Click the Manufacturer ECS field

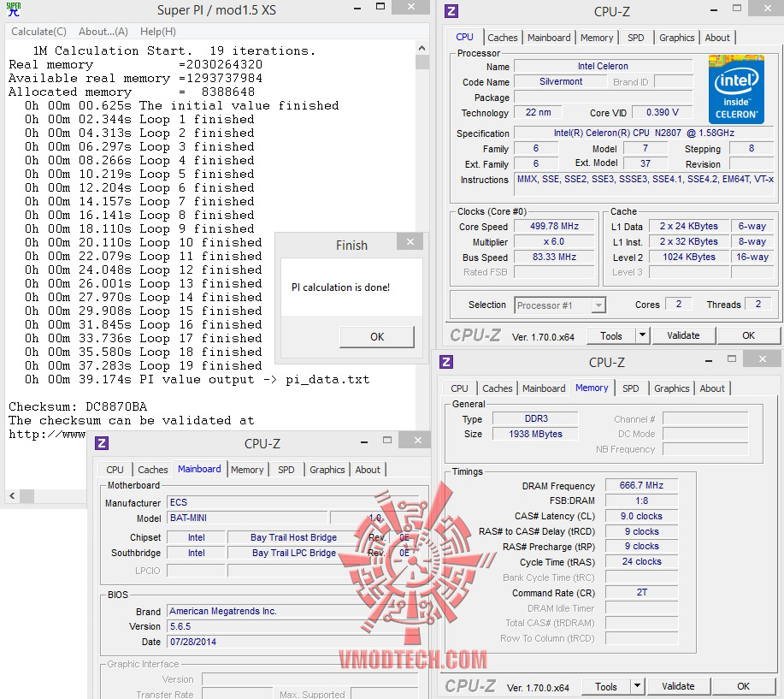292,502
